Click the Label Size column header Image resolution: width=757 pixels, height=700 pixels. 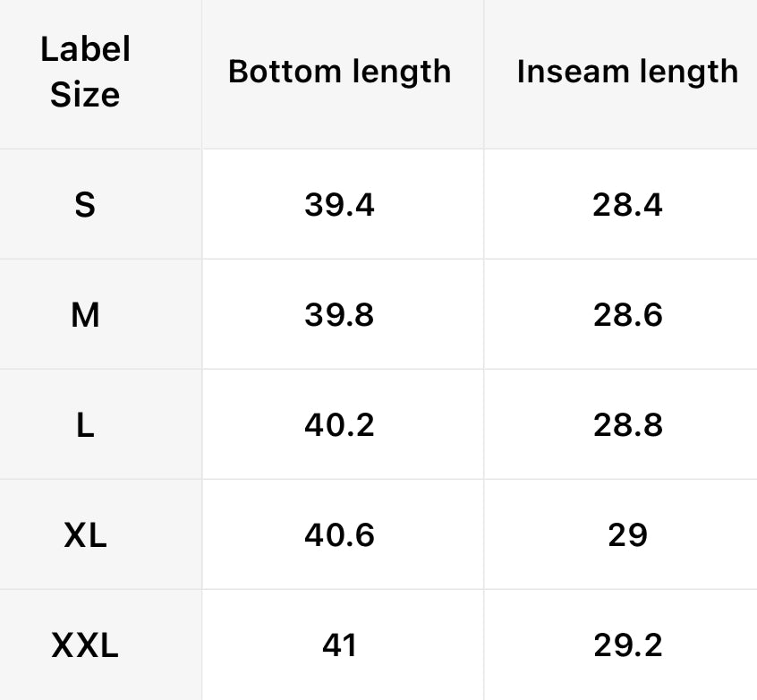(x=85, y=72)
